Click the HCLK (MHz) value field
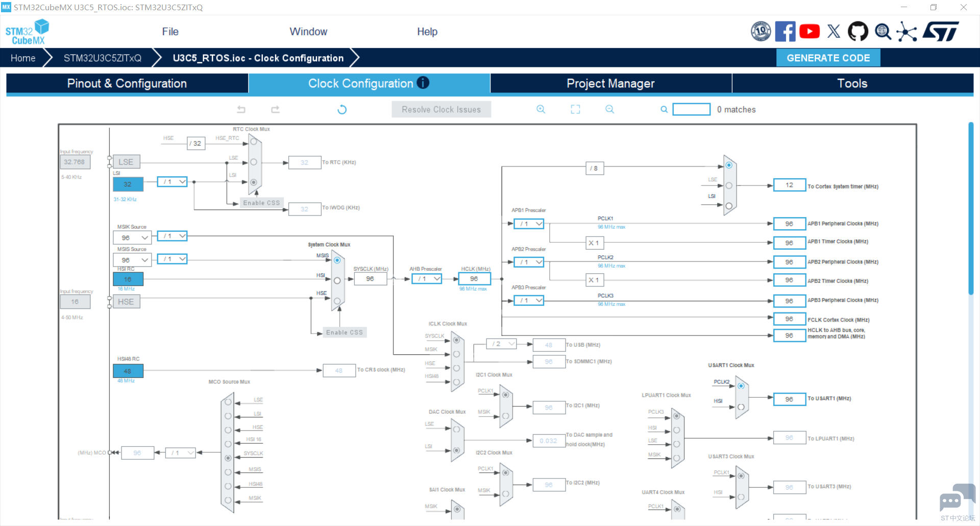Image resolution: width=980 pixels, height=526 pixels. pos(474,279)
